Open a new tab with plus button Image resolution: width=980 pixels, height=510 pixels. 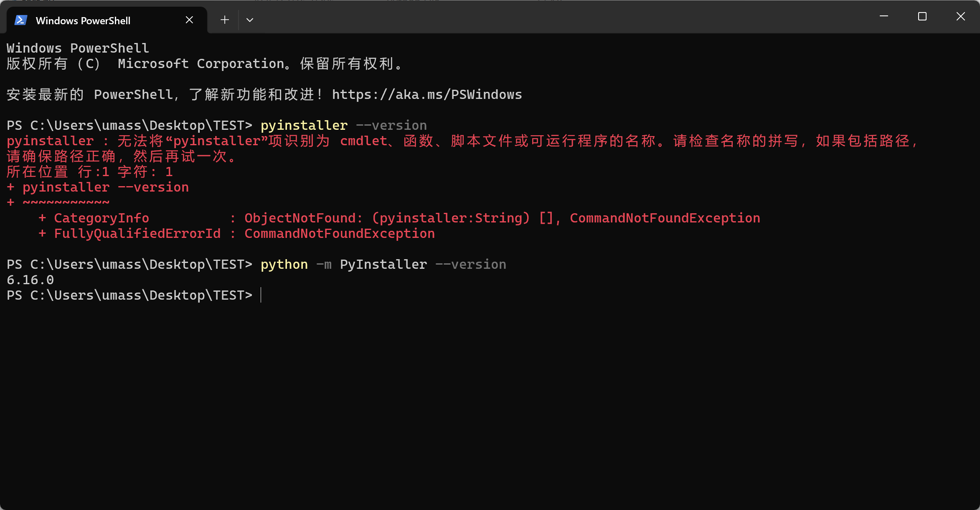(x=225, y=20)
